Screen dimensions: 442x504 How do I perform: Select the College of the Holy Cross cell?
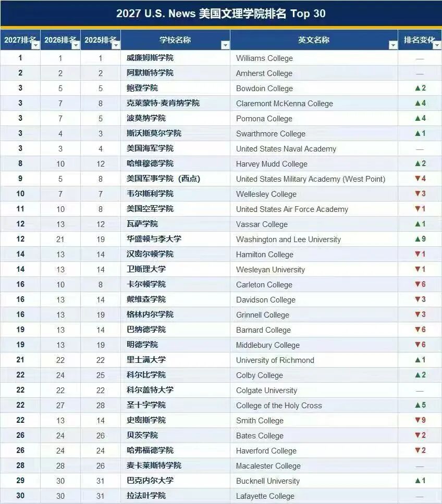(314, 406)
